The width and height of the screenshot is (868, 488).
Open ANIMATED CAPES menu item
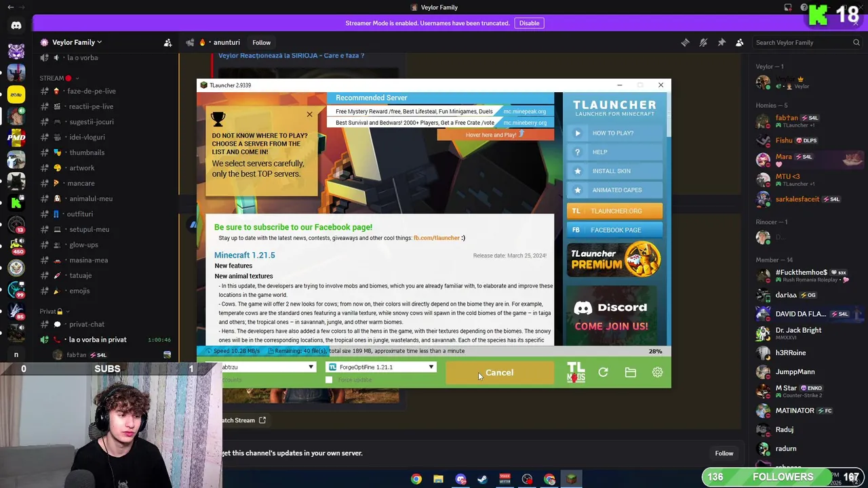(x=614, y=190)
